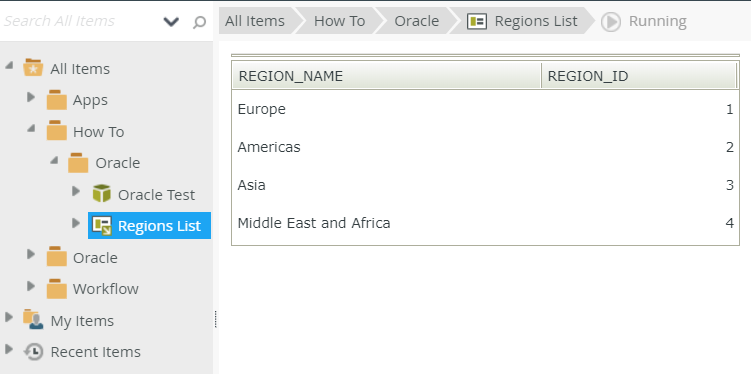Sort by REGION_ID column header
This screenshot has width=751, height=374.
(639, 76)
